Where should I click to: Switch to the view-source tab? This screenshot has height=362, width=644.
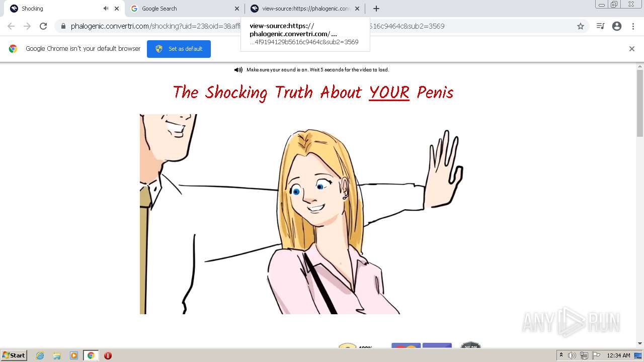coord(304,9)
